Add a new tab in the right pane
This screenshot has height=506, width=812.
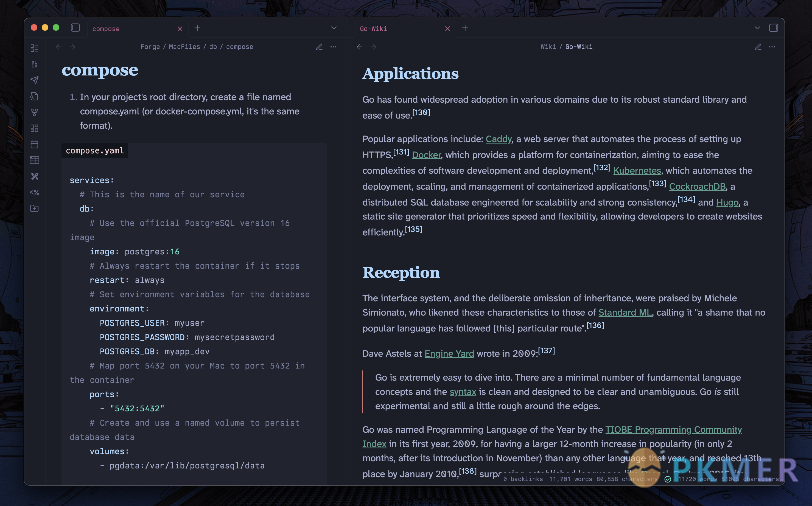[x=465, y=28]
